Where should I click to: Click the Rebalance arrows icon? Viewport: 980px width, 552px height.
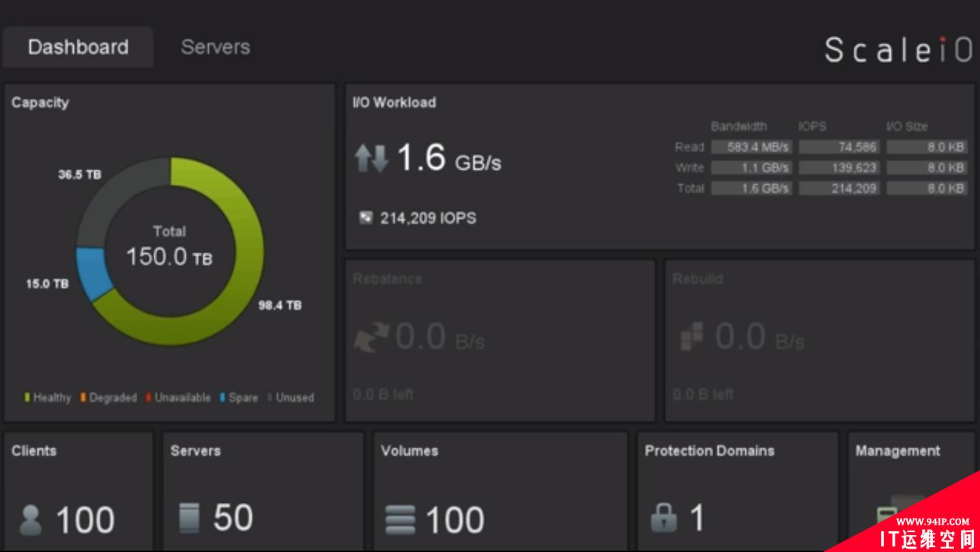coord(371,338)
